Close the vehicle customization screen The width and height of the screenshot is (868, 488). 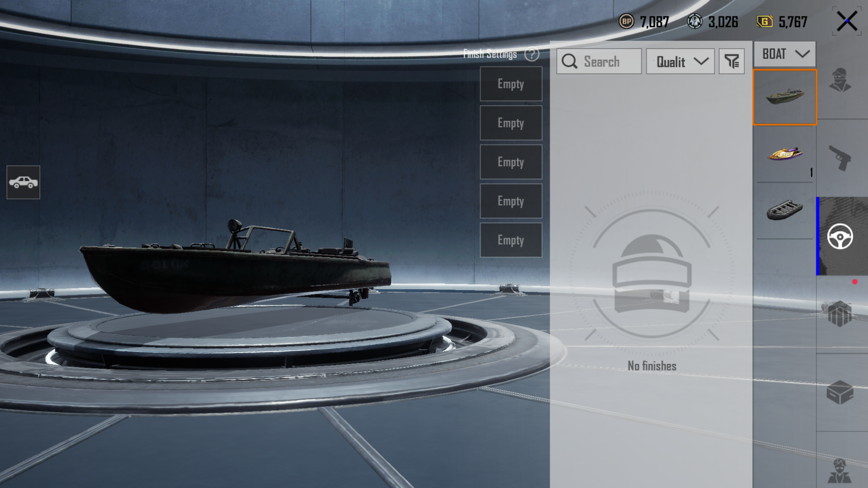pos(847,21)
